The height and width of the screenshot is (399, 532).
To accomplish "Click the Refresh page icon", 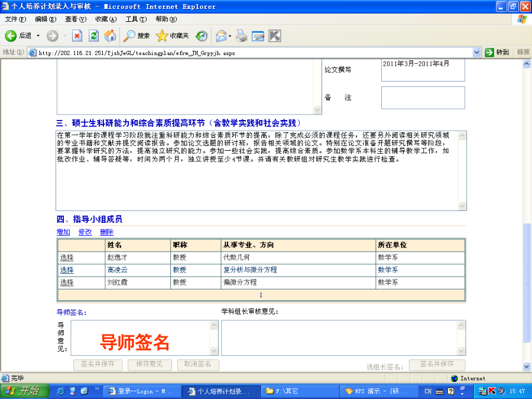I will [x=93, y=36].
